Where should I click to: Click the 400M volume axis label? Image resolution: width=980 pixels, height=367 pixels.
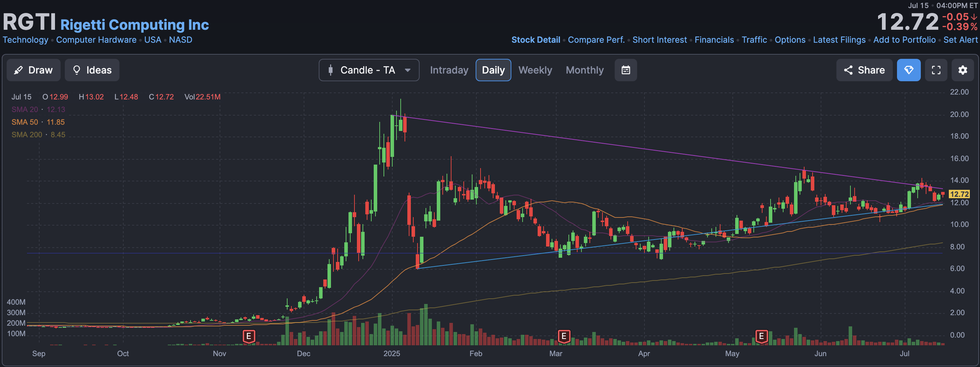coord(16,302)
